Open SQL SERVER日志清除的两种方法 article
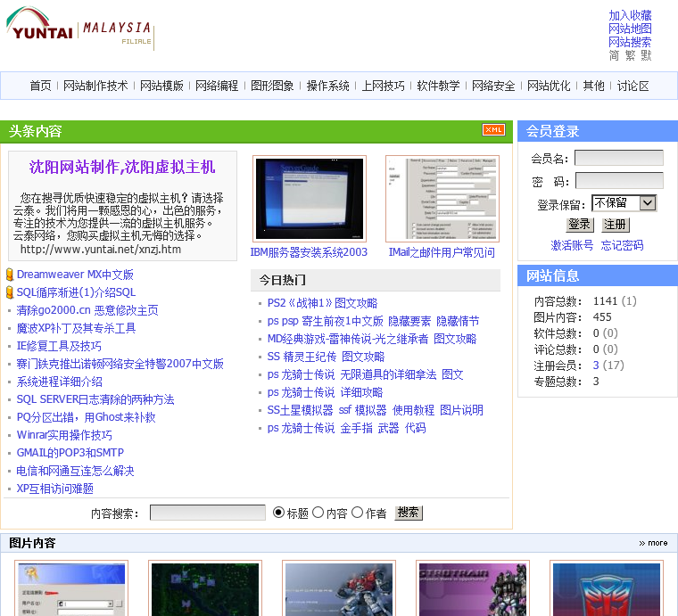 (x=95, y=399)
